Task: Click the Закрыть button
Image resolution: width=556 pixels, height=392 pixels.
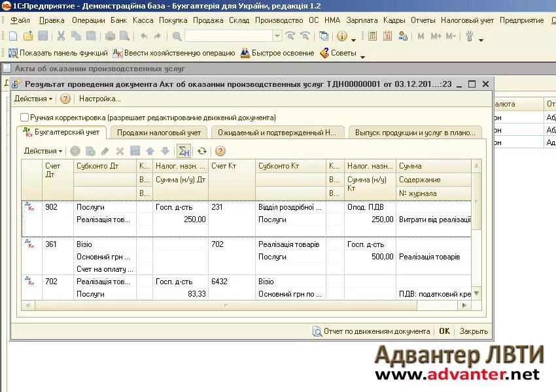Action: pyautogui.click(x=474, y=331)
